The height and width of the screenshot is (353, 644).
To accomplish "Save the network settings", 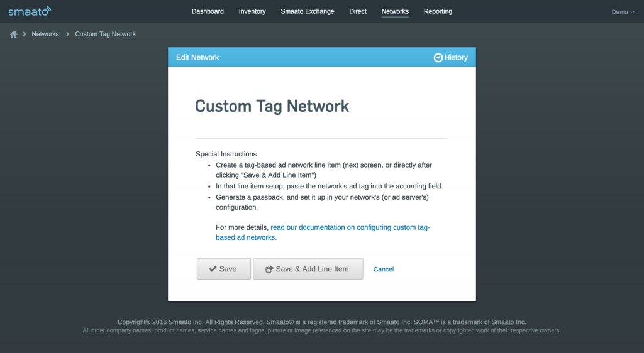I will point(224,269).
